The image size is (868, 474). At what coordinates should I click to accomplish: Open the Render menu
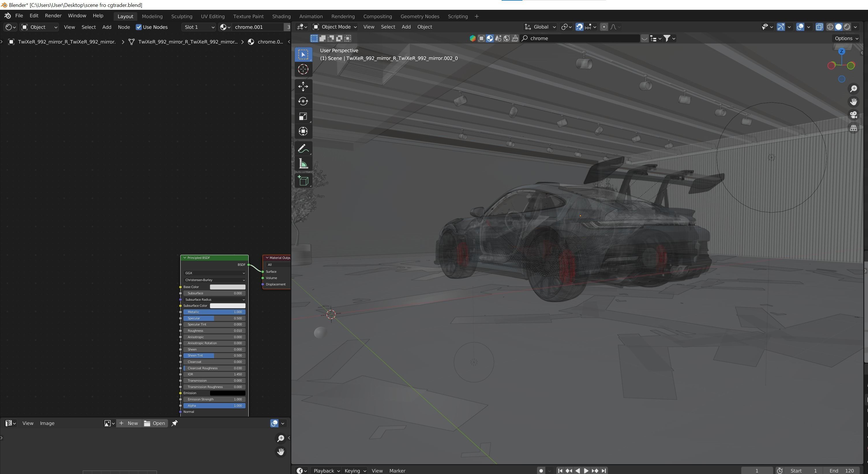[x=53, y=16]
